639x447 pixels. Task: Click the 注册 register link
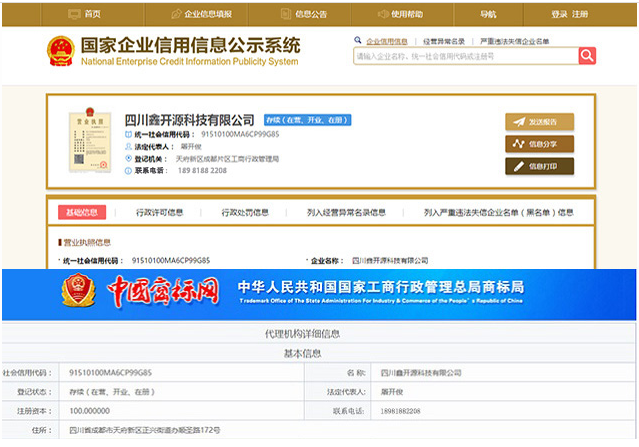(x=580, y=14)
